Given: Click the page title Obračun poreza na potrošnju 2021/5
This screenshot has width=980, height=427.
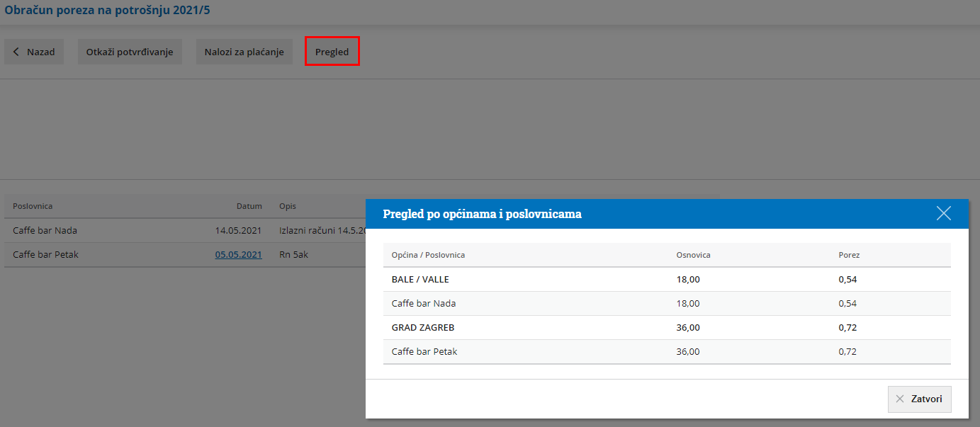Looking at the screenshot, I should tap(107, 11).
